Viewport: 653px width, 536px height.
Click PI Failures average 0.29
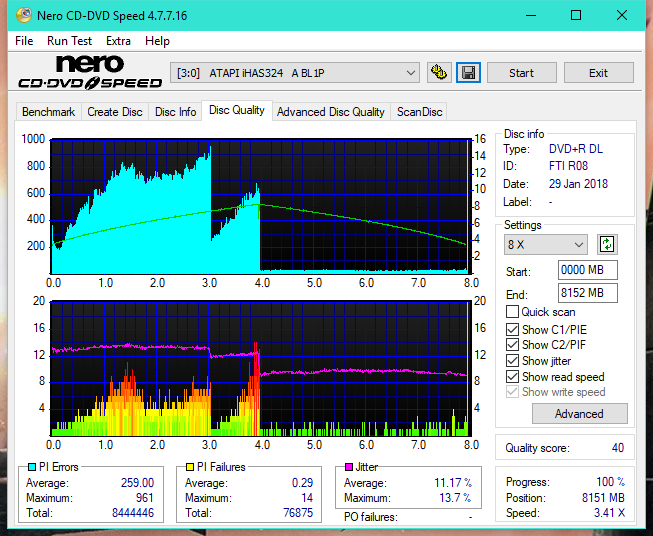point(302,483)
